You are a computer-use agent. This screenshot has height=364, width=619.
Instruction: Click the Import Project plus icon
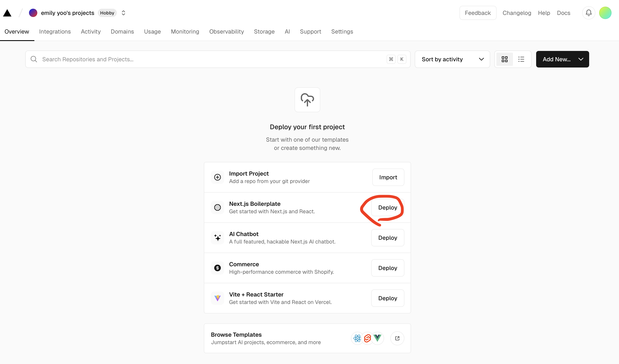pos(217,177)
